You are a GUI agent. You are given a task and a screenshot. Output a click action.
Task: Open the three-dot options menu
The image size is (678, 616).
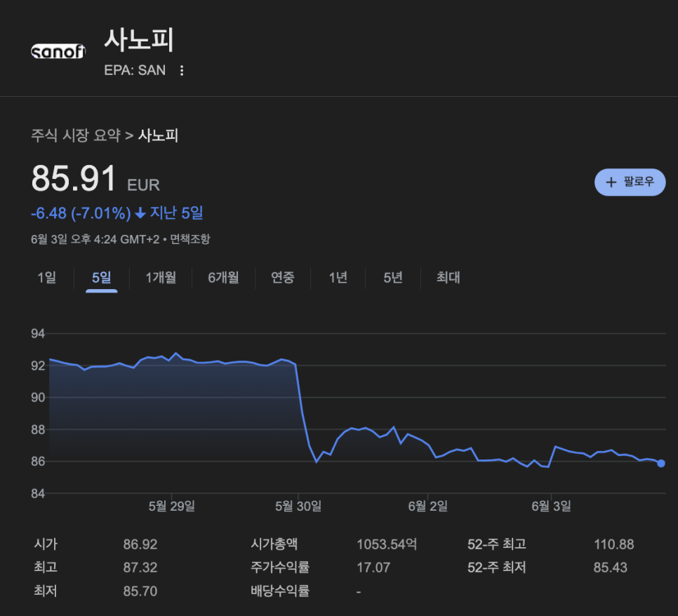(182, 70)
